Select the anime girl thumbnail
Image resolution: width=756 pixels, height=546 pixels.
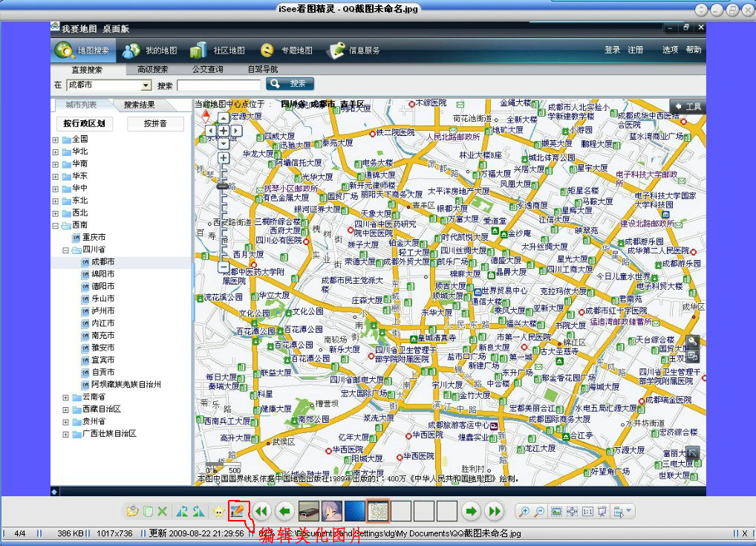[x=332, y=511]
